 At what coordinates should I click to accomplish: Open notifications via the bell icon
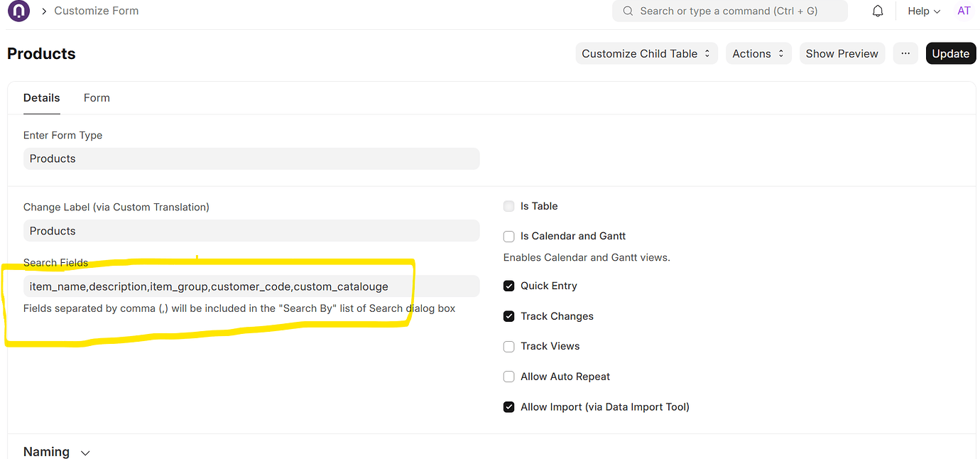[x=877, y=11]
